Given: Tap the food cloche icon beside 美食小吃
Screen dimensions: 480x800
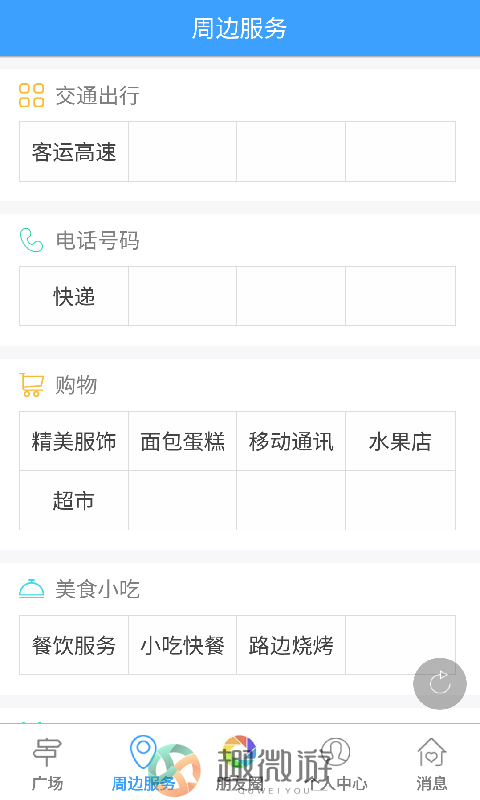Looking at the screenshot, I should [32, 589].
